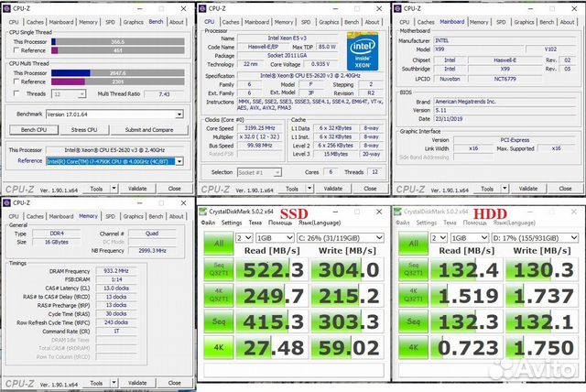
Task: Open the Threads count dropdown showing 12
Action: (x=69, y=93)
